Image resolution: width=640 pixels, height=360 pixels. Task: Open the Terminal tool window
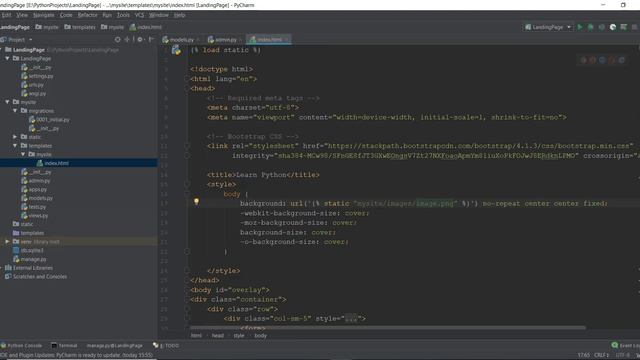tap(64, 345)
